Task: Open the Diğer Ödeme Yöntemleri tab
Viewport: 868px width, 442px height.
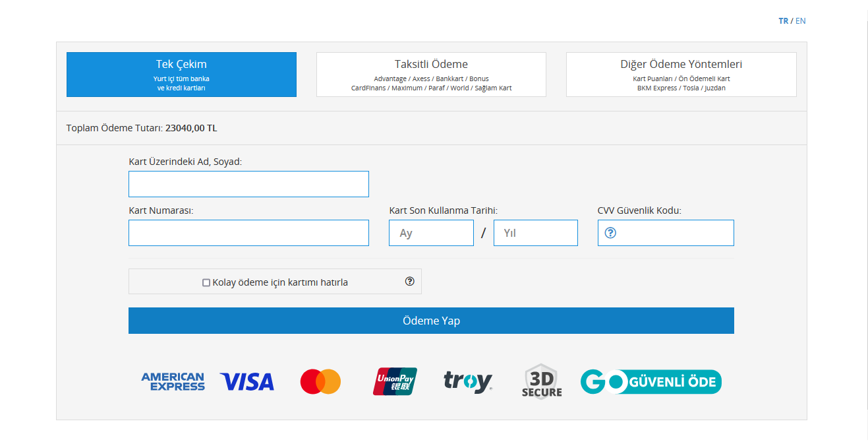Action: [x=681, y=75]
